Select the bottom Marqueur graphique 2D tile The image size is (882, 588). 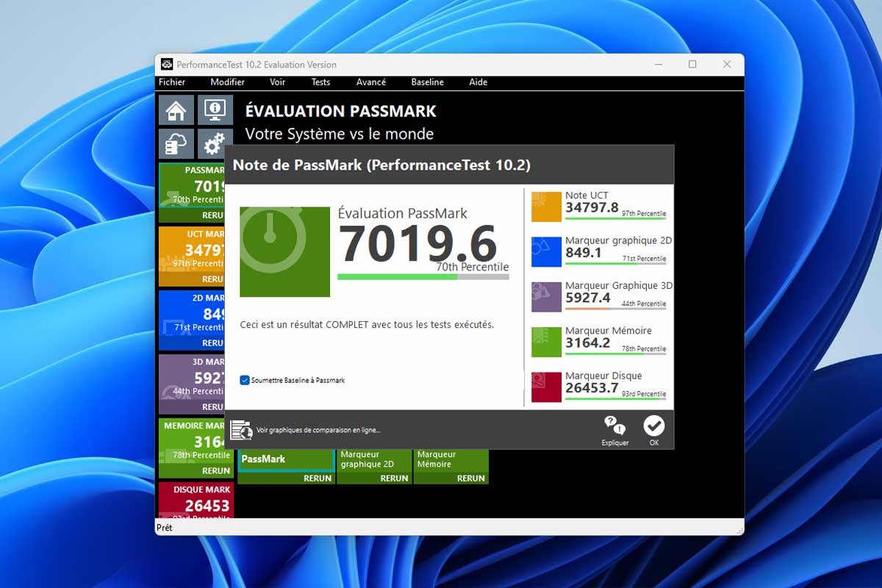coord(374,460)
